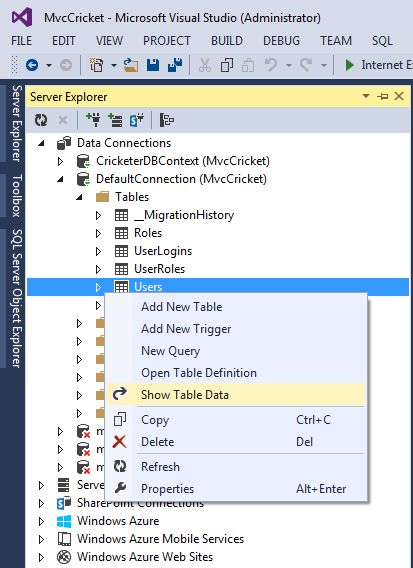Click the Copy toolbar icon

click(x=227, y=65)
